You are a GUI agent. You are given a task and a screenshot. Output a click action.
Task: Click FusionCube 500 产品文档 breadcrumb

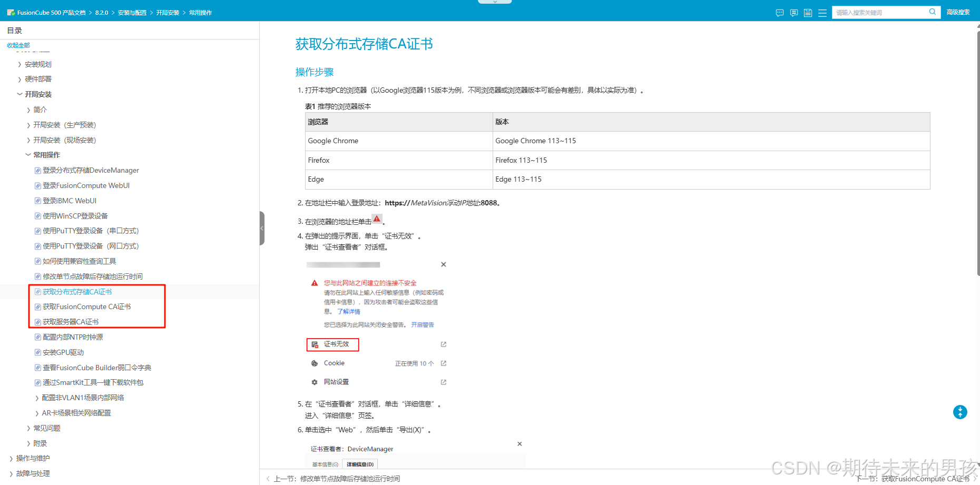[51, 13]
